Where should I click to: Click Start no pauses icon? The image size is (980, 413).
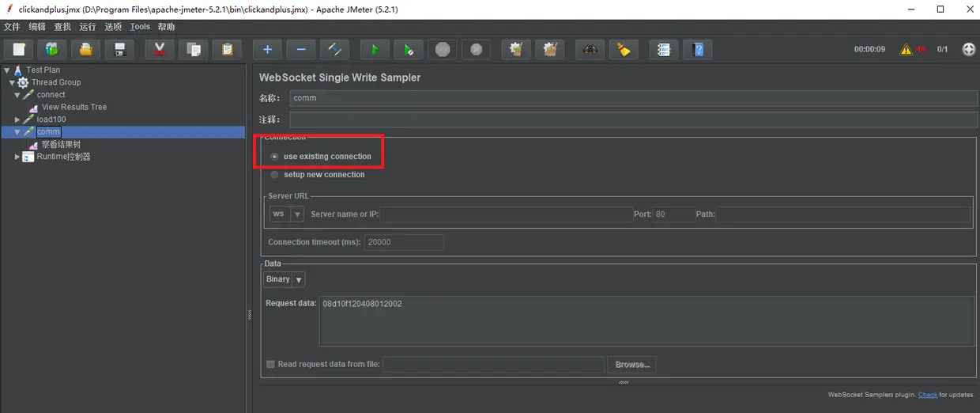pos(409,49)
